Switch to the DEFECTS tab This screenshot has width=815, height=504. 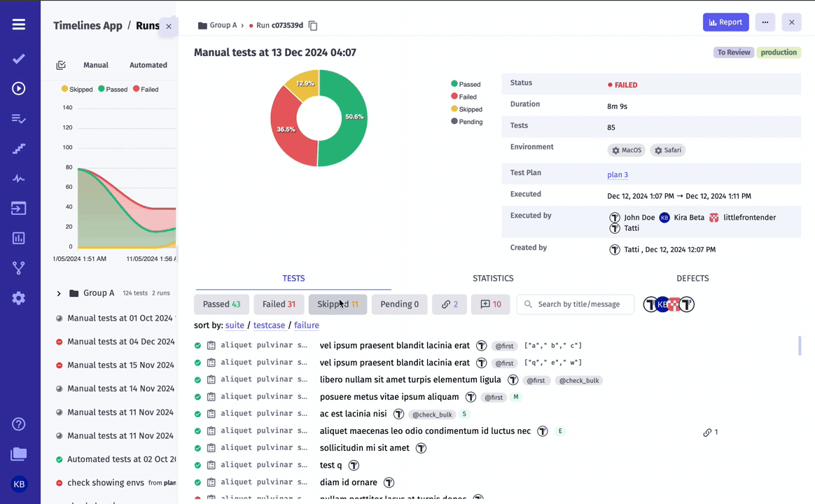(692, 279)
